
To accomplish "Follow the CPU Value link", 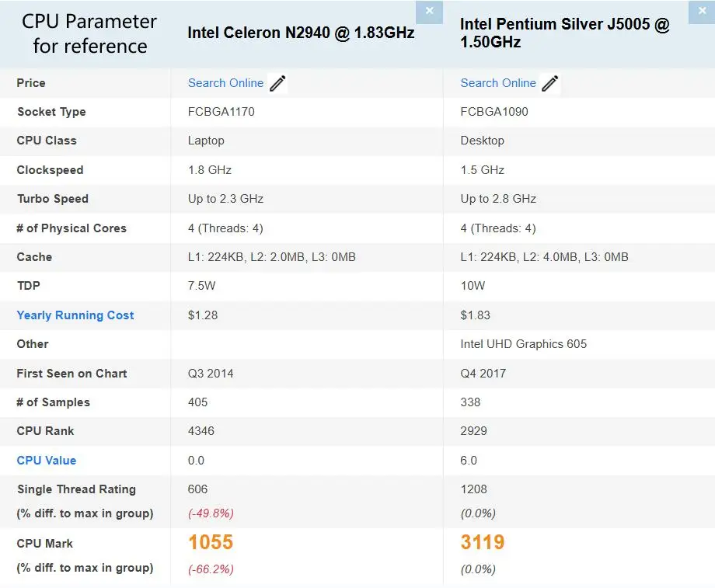I will click(x=47, y=461).
